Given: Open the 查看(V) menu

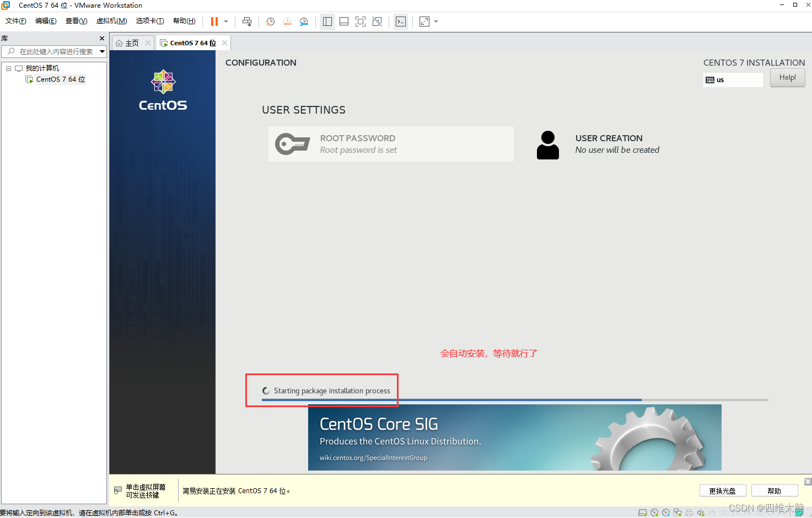Looking at the screenshot, I should (x=76, y=21).
